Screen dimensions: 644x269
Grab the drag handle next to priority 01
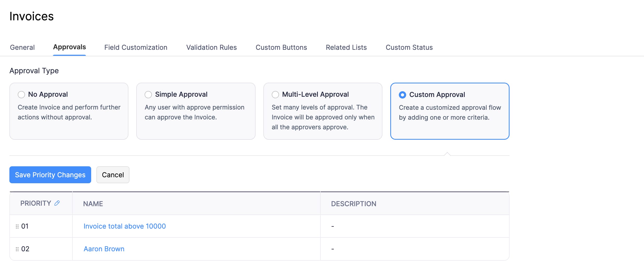17,226
